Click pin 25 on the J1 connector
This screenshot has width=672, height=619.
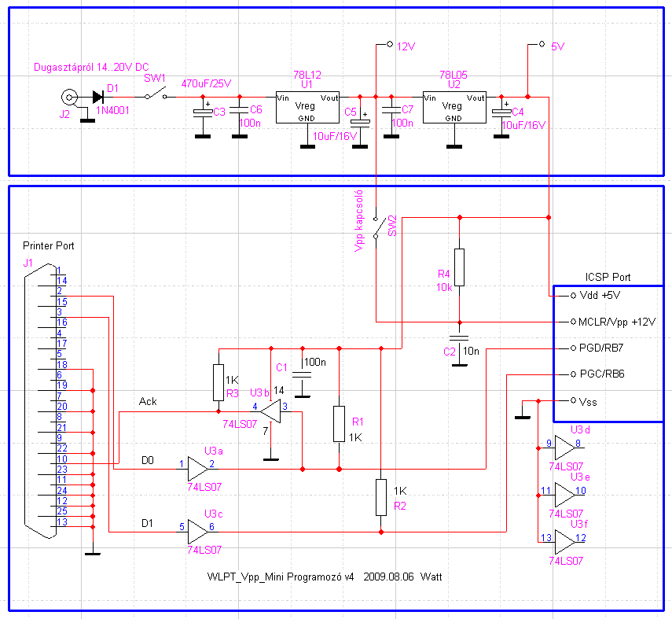coord(62,511)
